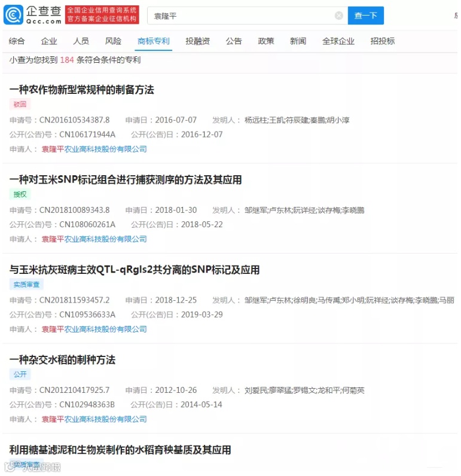Image resolution: width=461 pixels, height=476 pixels.
Task: Click application number CN201210417925.7
Action: [x=74, y=390]
